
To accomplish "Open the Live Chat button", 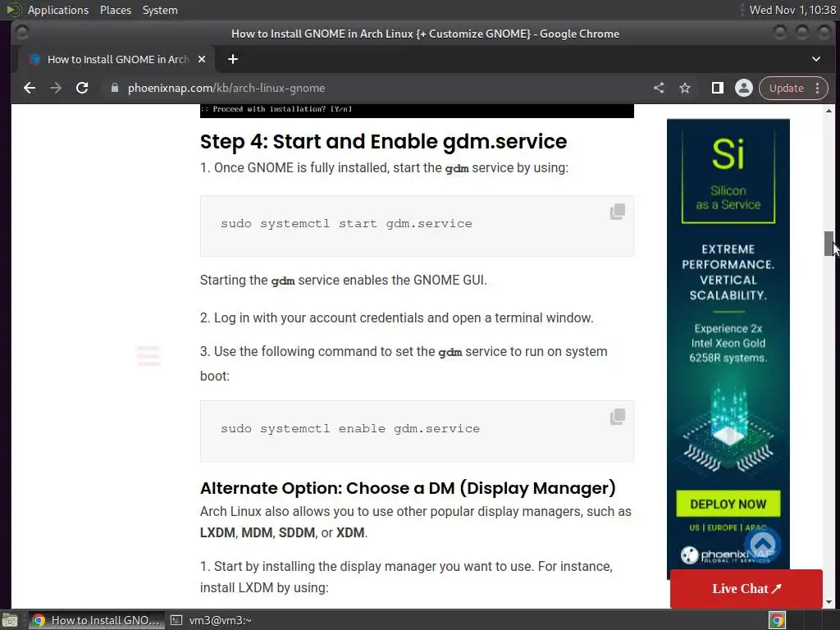I will (746, 589).
